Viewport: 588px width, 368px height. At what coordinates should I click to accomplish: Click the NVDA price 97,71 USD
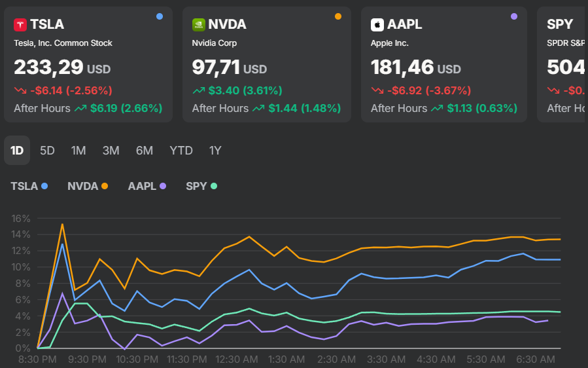[230, 67]
